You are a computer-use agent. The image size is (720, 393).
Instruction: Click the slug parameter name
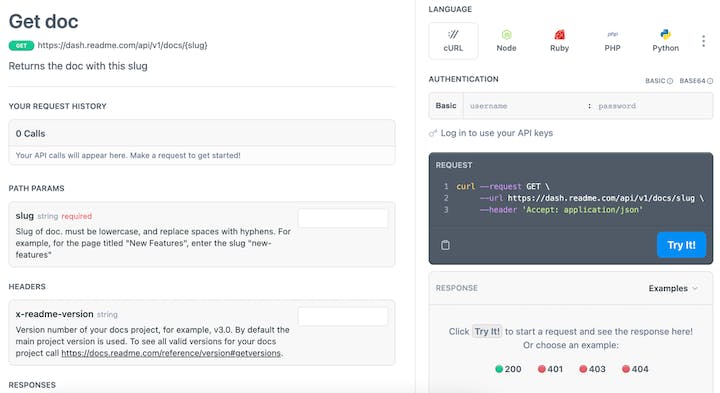[25, 216]
